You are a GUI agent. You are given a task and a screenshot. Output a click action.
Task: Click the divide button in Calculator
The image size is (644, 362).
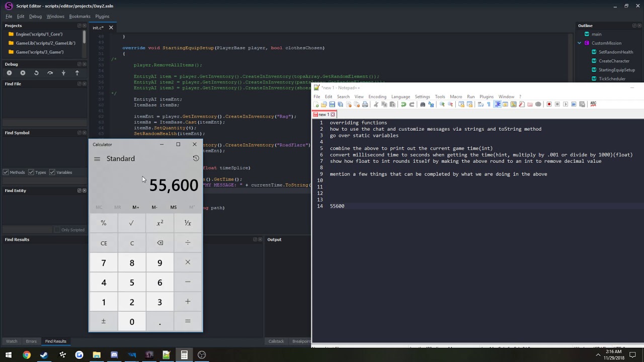tap(188, 243)
